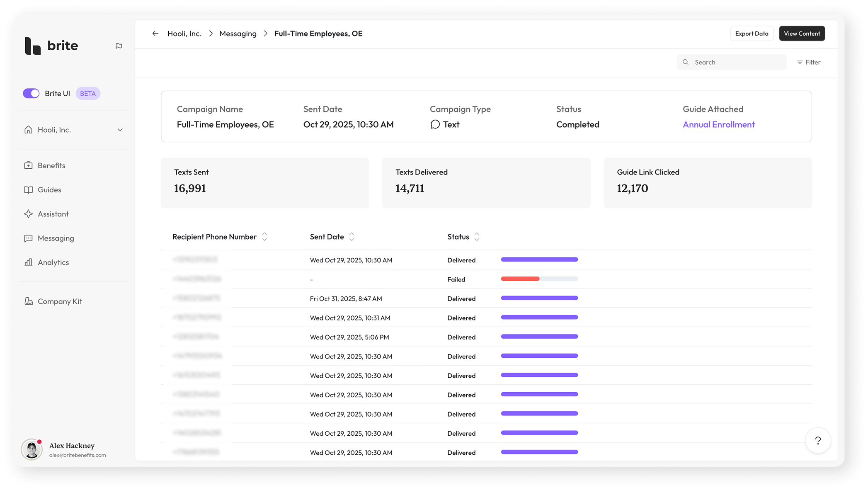Open the Guides book icon

click(x=28, y=190)
